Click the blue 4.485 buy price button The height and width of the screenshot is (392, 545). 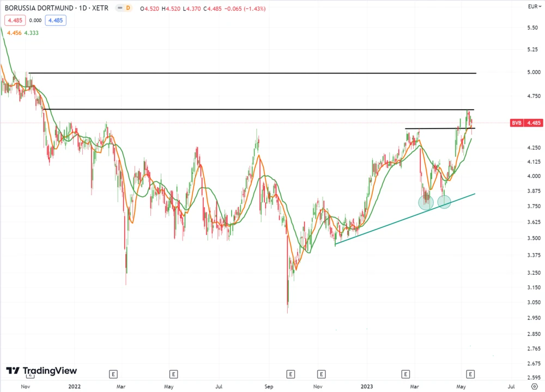pyautogui.click(x=55, y=20)
